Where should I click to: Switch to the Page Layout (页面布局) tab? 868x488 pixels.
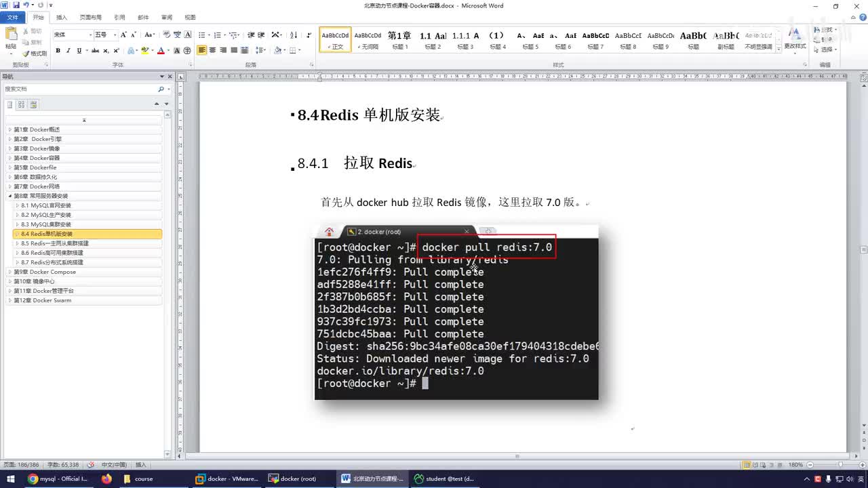coord(90,18)
